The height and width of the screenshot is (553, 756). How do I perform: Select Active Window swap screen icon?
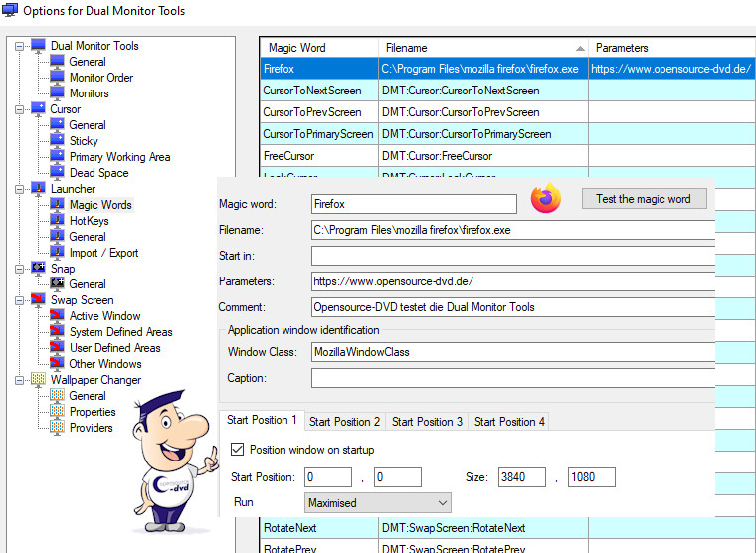click(x=57, y=316)
